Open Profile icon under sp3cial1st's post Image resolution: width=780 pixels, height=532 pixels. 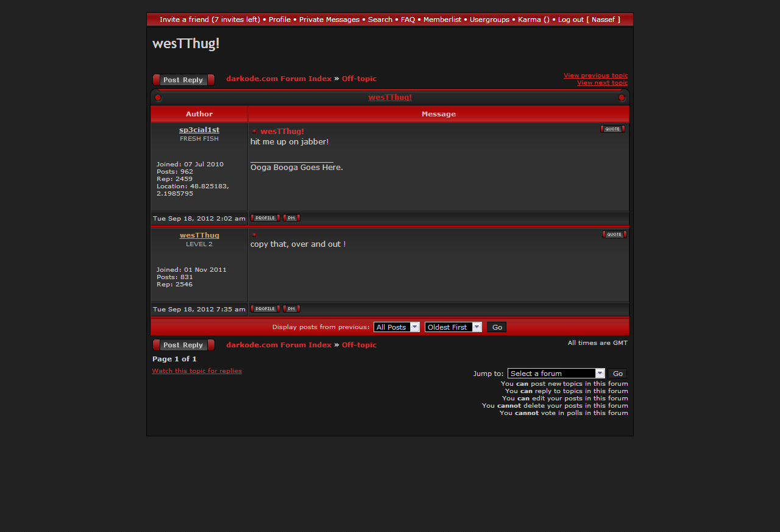tap(265, 218)
